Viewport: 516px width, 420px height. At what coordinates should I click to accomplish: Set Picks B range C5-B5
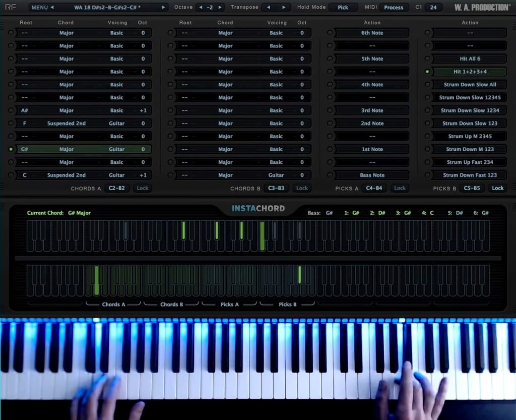(472, 188)
